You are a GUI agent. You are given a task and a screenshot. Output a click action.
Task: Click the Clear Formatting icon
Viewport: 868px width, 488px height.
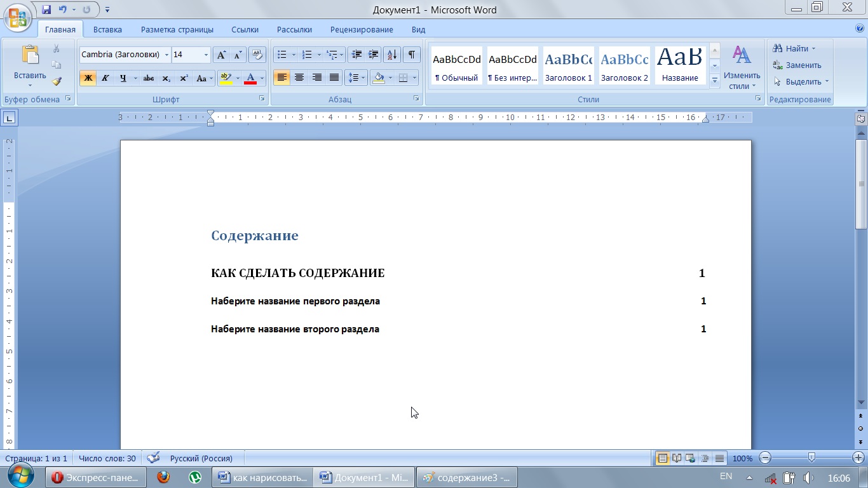pos(257,55)
